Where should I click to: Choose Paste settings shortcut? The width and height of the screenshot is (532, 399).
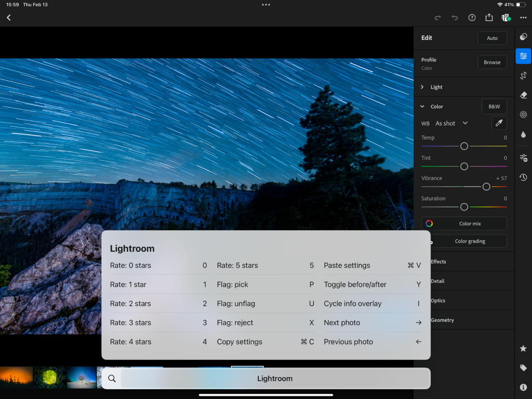(x=373, y=266)
